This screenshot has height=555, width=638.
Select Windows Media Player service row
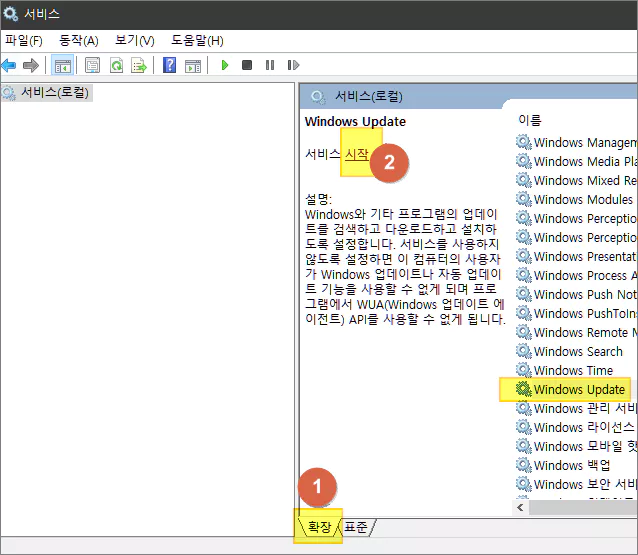[576, 162]
